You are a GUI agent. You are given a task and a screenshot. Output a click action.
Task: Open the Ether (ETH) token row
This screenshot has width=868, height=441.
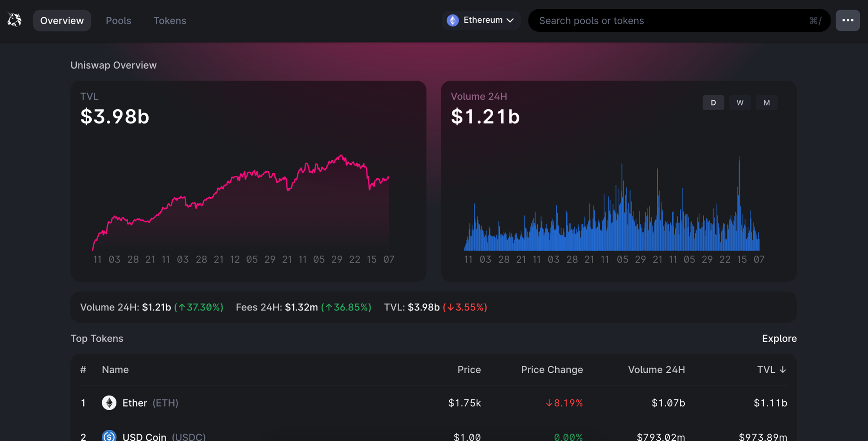(x=433, y=403)
